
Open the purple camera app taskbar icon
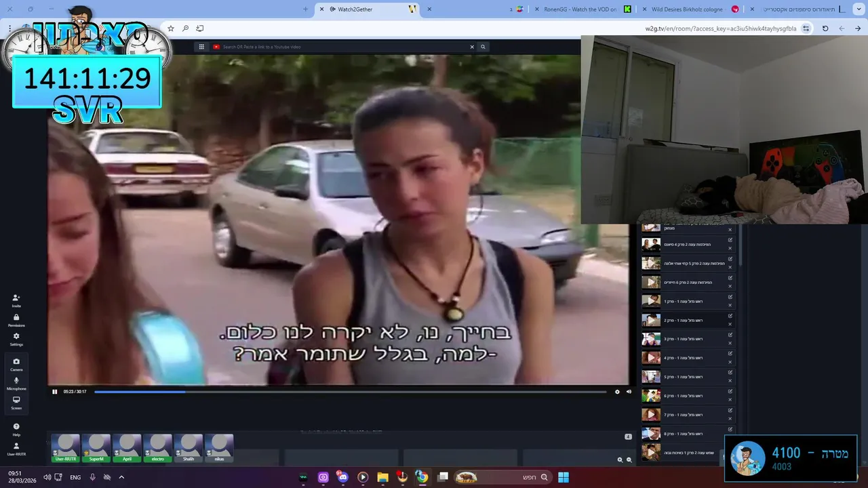point(323,477)
